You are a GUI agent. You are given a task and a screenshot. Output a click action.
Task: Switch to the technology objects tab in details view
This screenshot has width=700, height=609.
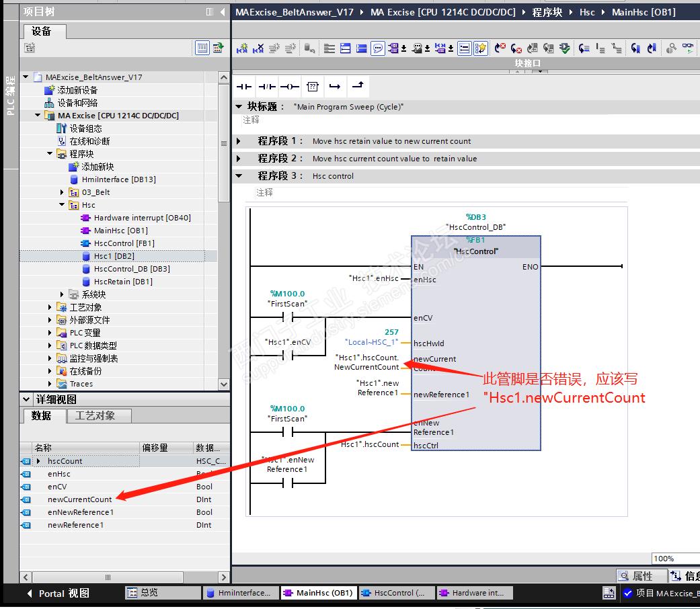click(x=99, y=416)
